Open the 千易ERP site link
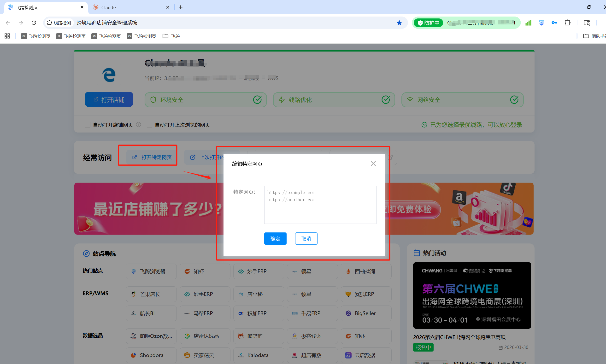Image resolution: width=606 pixels, height=364 pixels. [312, 313]
